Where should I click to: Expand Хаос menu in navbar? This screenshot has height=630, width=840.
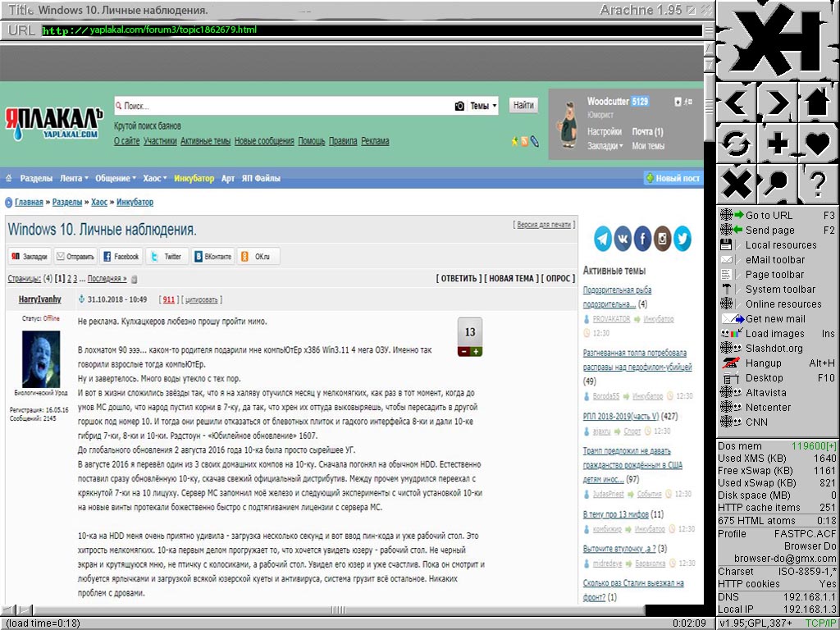(x=155, y=178)
